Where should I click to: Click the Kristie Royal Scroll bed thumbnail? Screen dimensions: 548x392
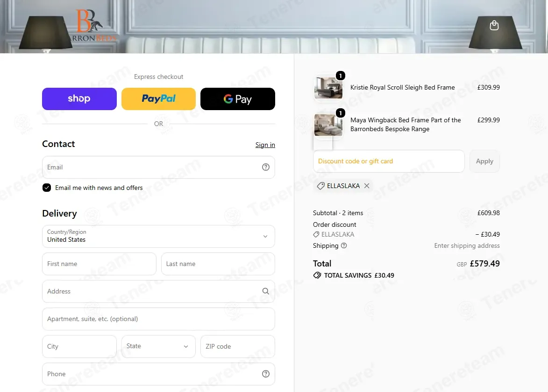[x=328, y=88]
